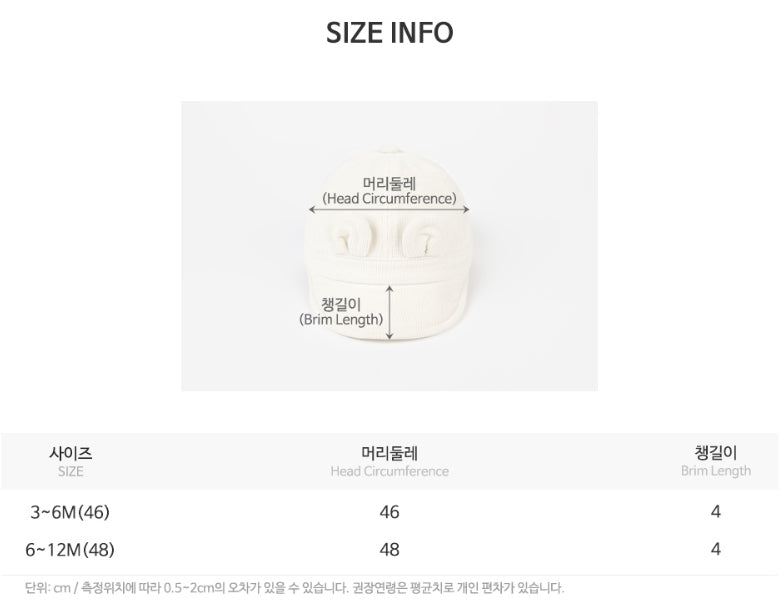Click the measurement unit footnote text
Image resolution: width=780 pixels, height=606 pixels.
coord(295,588)
